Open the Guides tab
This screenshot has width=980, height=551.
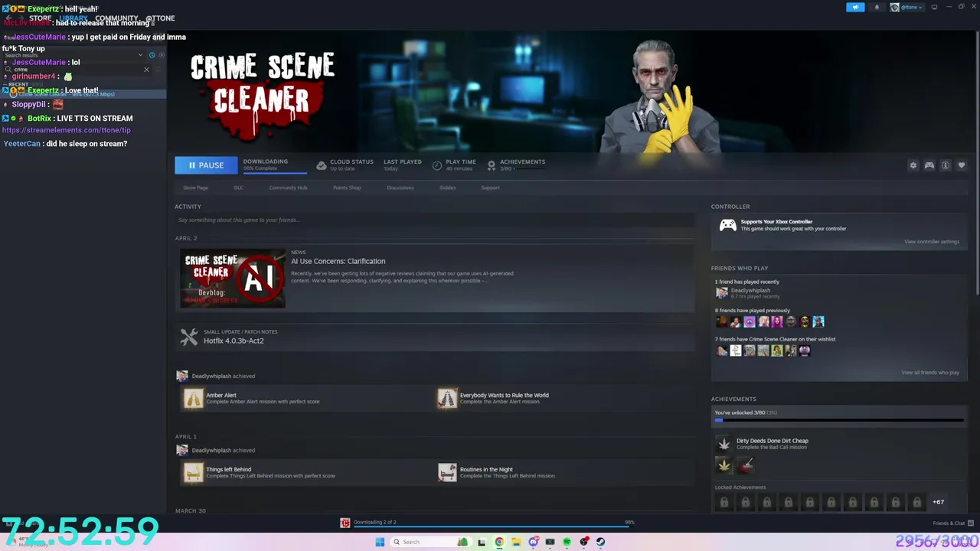(x=448, y=187)
